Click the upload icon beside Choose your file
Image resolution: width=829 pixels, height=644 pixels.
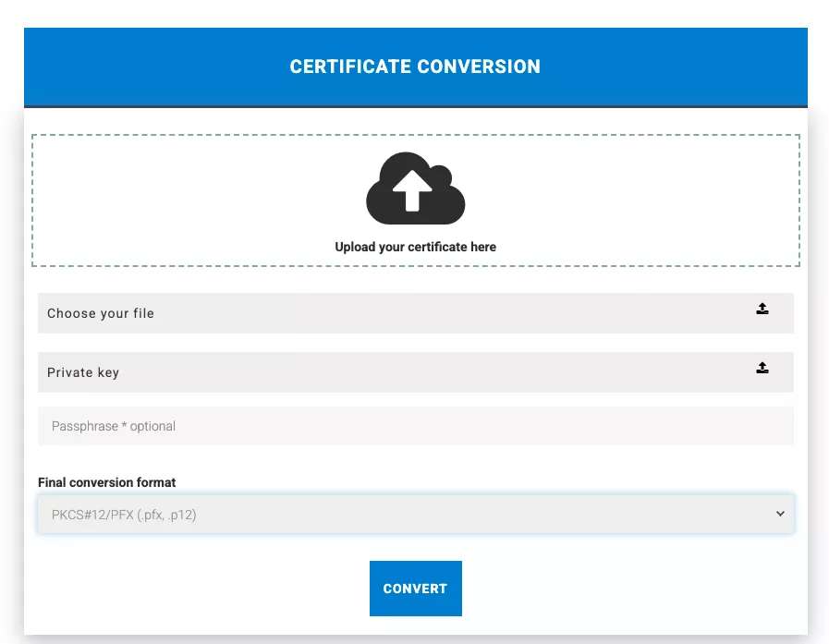tap(762, 309)
